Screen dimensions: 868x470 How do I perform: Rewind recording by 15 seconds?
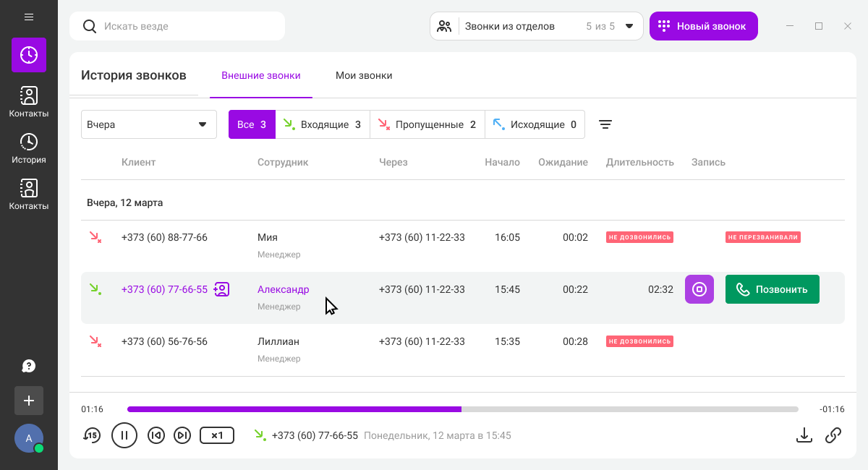91,435
